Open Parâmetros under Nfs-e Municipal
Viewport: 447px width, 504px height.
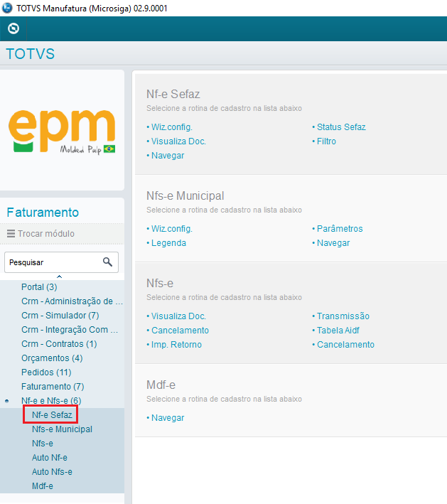pos(340,228)
